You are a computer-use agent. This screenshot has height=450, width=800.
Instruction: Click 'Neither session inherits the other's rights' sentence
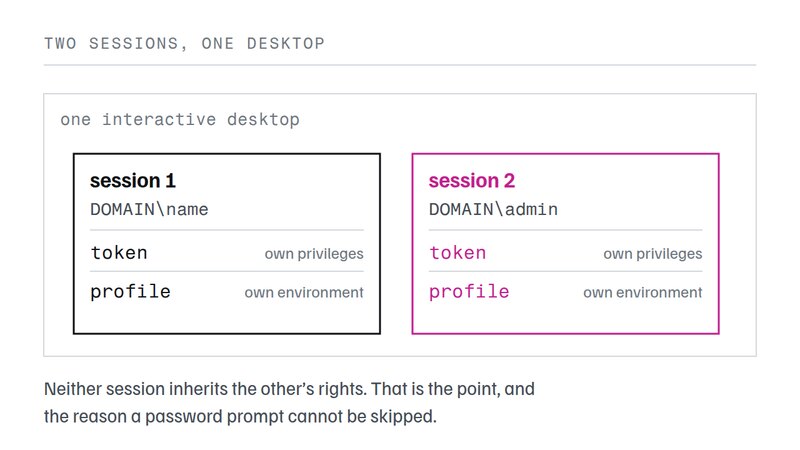205,389
